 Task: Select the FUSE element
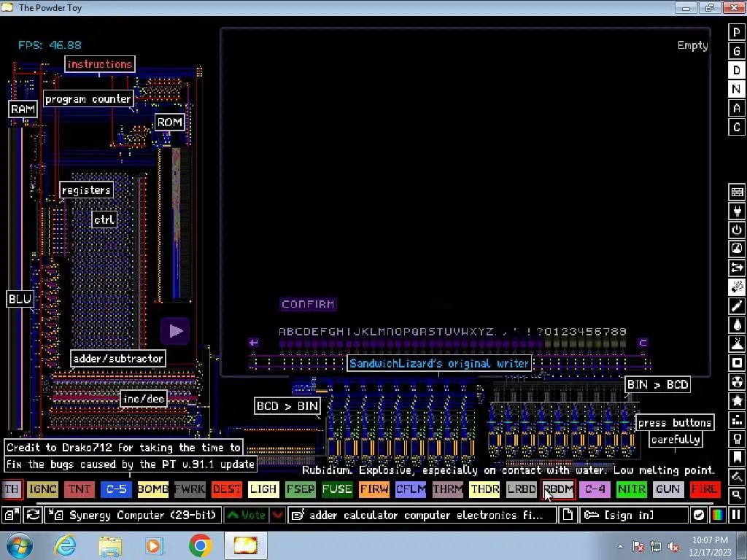337,489
